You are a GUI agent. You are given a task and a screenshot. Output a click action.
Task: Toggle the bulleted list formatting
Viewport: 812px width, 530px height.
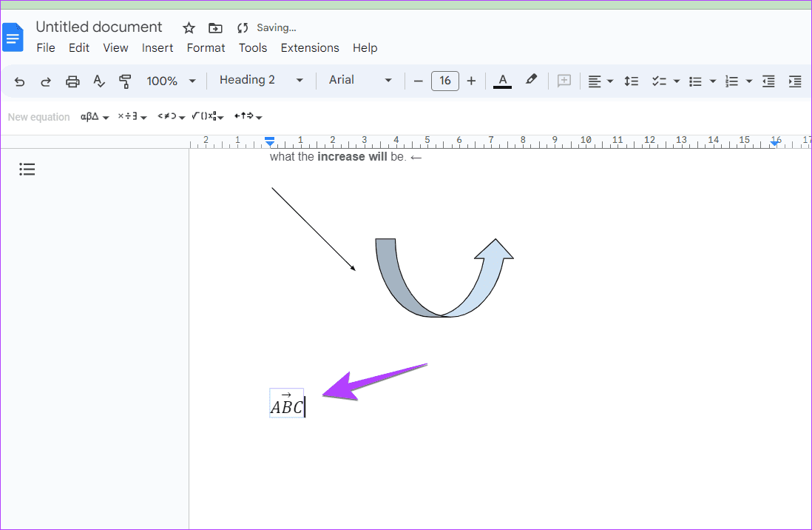[695, 81]
